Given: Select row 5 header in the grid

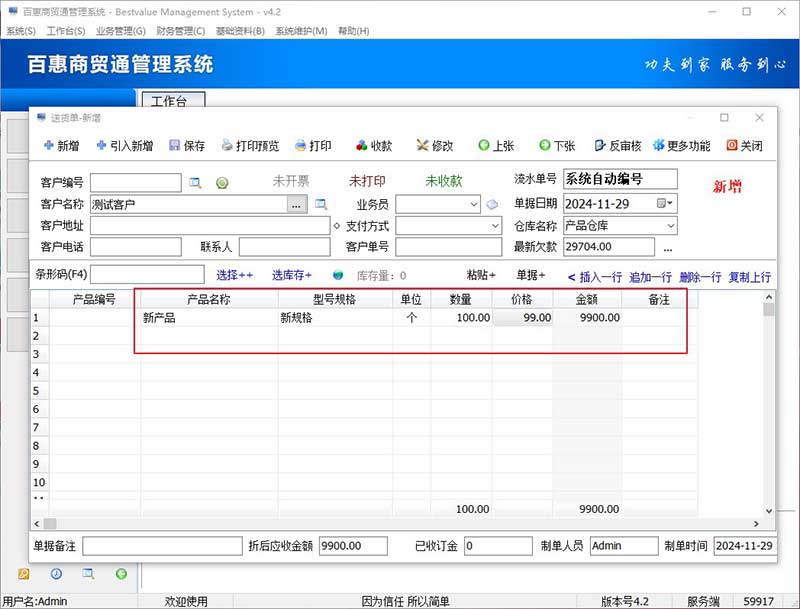Looking at the screenshot, I should click(40, 391).
